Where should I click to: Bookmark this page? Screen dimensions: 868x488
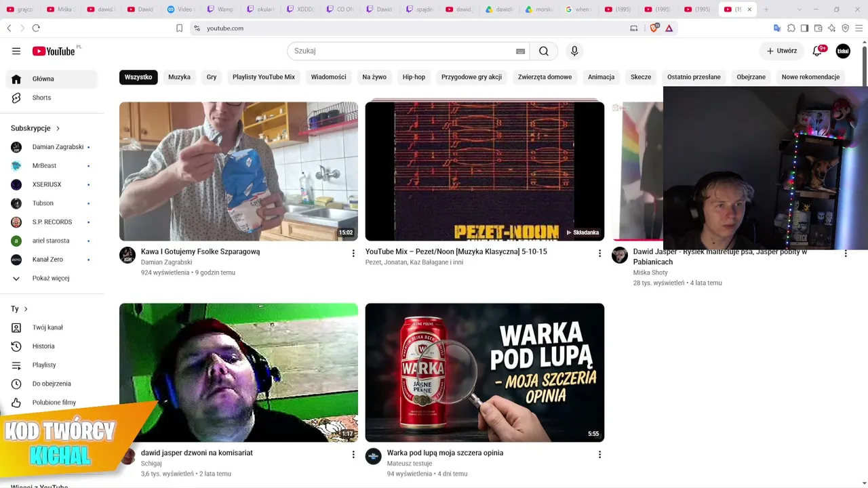[179, 28]
